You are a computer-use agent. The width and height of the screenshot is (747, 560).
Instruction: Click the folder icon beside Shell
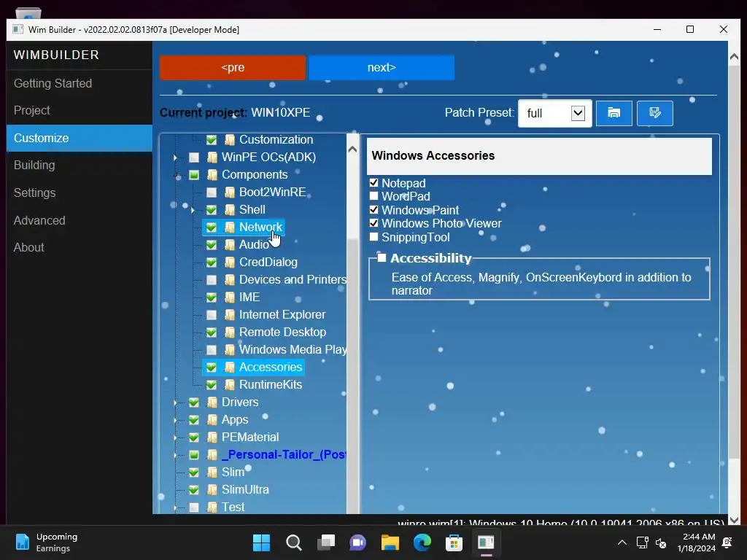(230, 209)
